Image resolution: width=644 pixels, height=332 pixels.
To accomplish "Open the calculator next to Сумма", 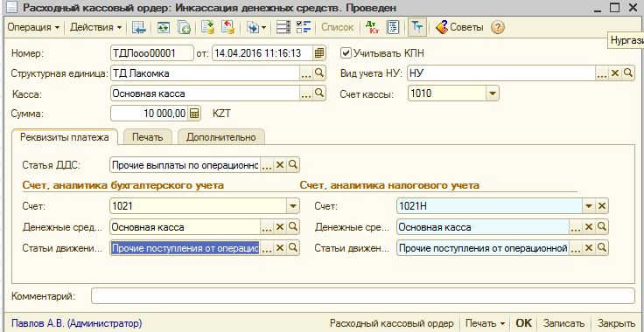I will click(x=194, y=114).
